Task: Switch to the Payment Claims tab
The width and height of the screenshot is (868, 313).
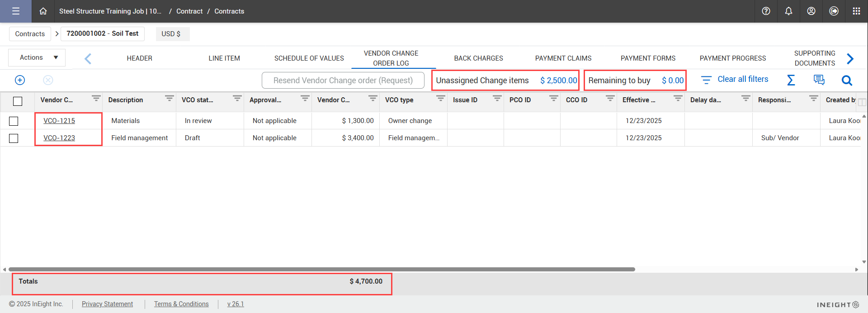Action: point(563,58)
